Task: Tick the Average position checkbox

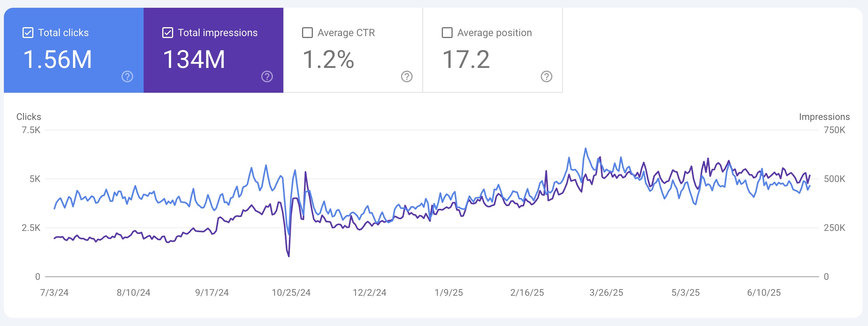Action: [447, 33]
